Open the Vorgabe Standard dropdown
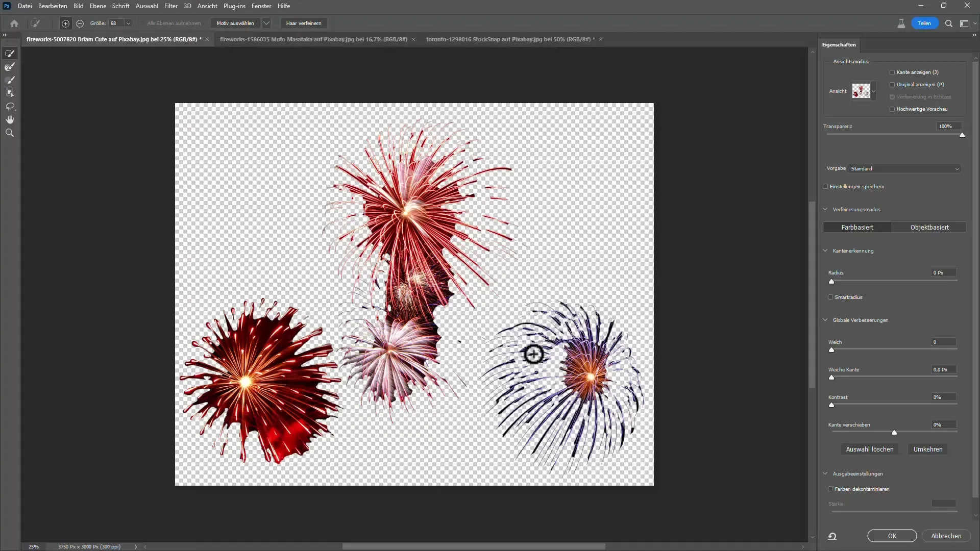Screen dimensions: 980x551 [904, 169]
